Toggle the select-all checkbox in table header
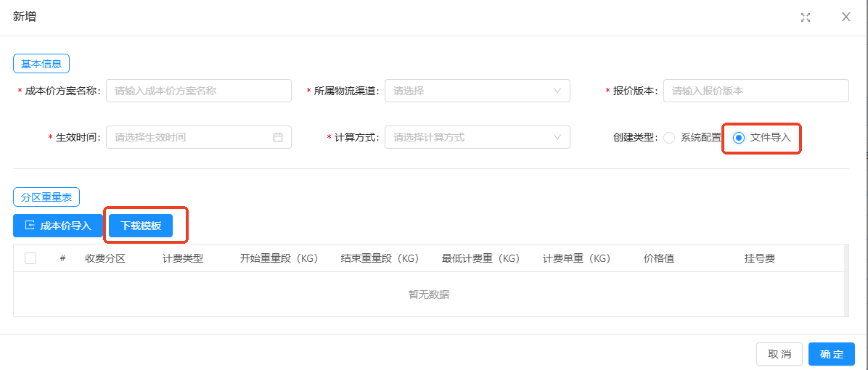 30,258
